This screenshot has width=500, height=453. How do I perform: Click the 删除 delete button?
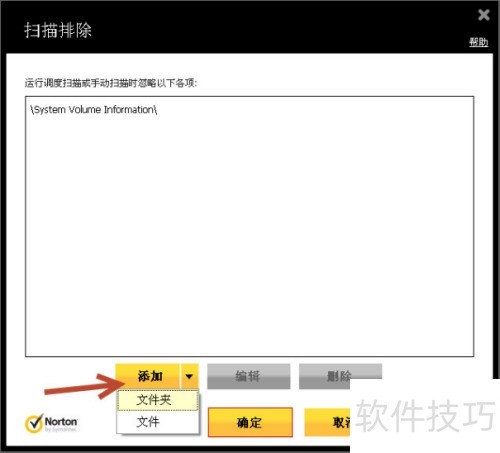(x=340, y=376)
